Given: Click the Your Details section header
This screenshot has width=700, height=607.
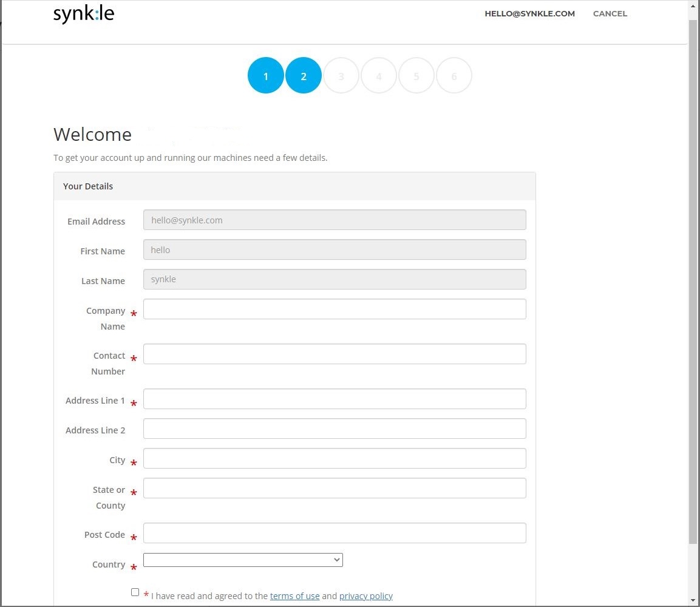Looking at the screenshot, I should tap(294, 186).
